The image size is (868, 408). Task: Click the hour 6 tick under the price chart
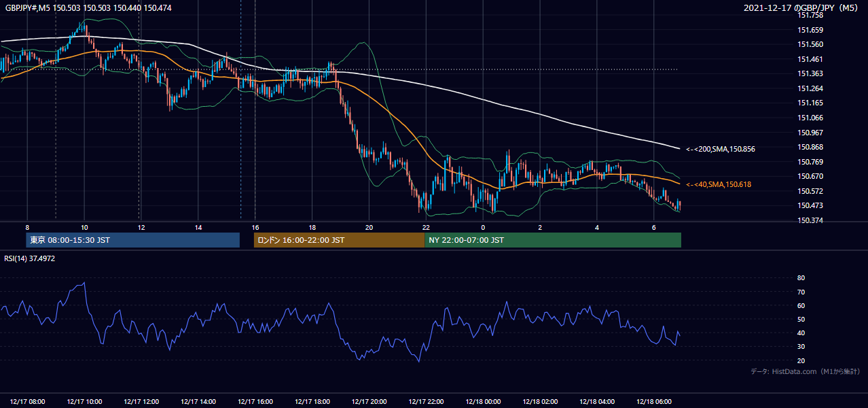653,227
